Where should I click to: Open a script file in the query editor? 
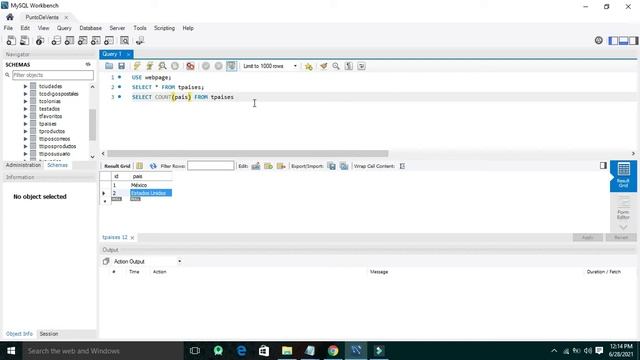(x=109, y=66)
